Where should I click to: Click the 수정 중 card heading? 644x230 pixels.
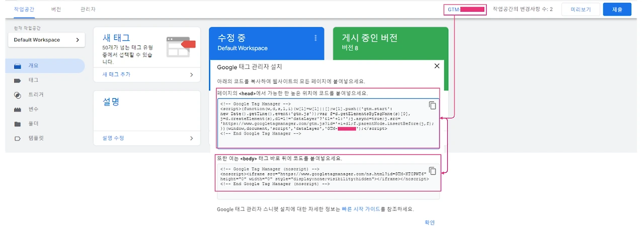[231, 38]
